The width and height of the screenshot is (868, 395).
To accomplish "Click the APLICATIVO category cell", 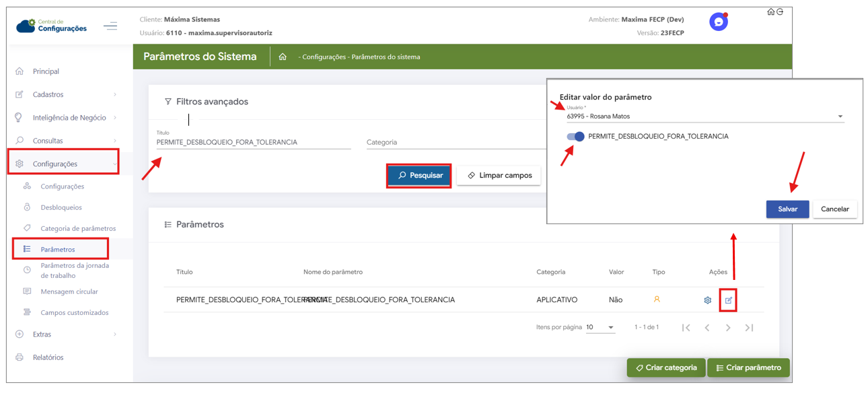I will [556, 299].
